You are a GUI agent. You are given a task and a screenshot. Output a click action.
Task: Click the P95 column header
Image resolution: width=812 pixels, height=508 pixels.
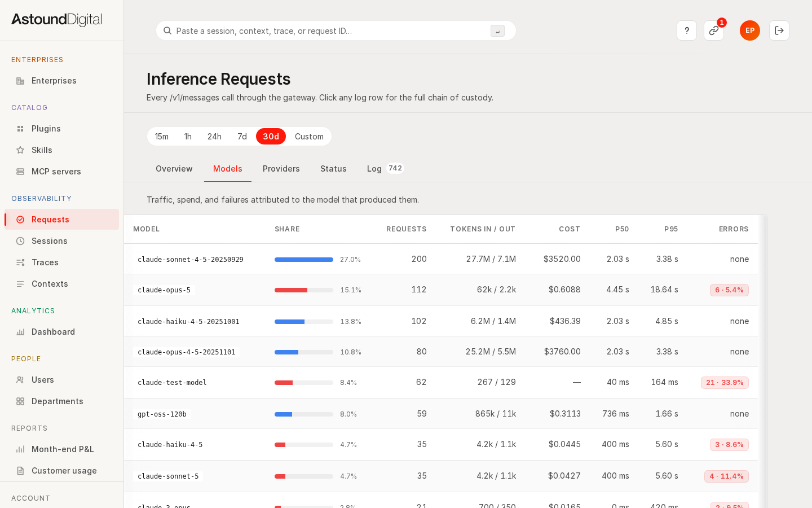(671, 229)
